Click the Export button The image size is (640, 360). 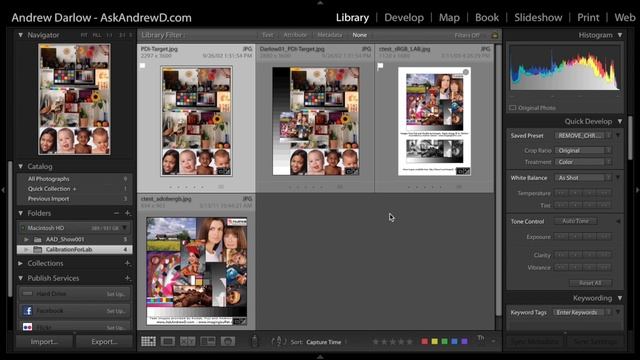[x=104, y=342]
